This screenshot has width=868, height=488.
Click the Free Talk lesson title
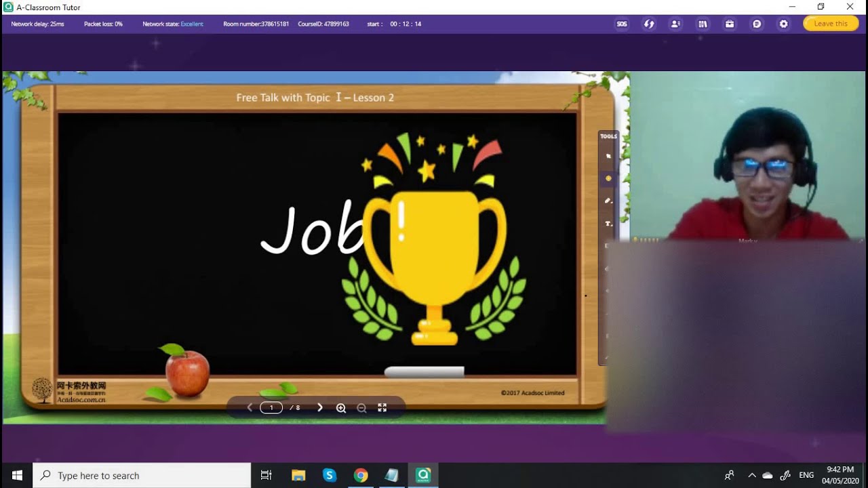click(x=315, y=98)
